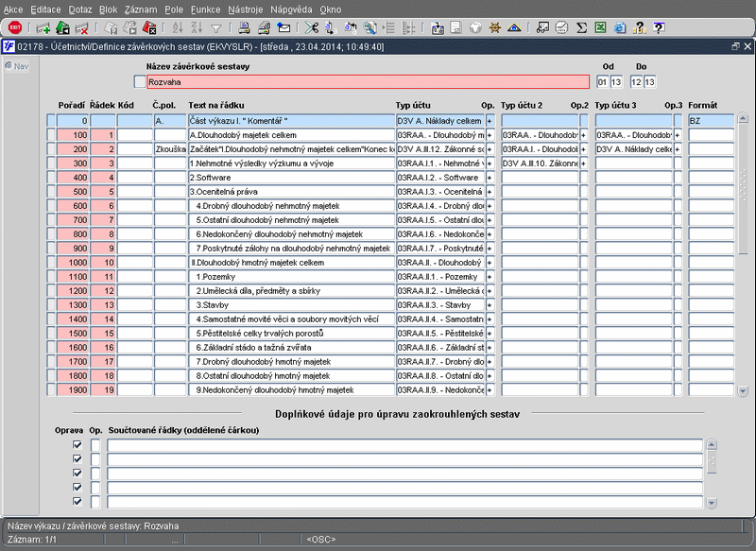Click the funnel filter icon
The width and height of the screenshot is (756, 551).
(x=216, y=29)
